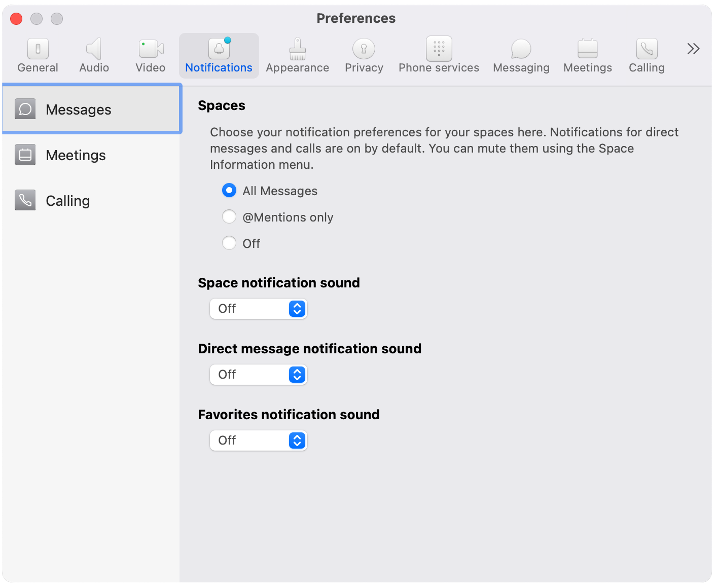This screenshot has width=718, height=588.
Task: Expand hidden toolbar items with the chevron
Action: pyautogui.click(x=693, y=48)
